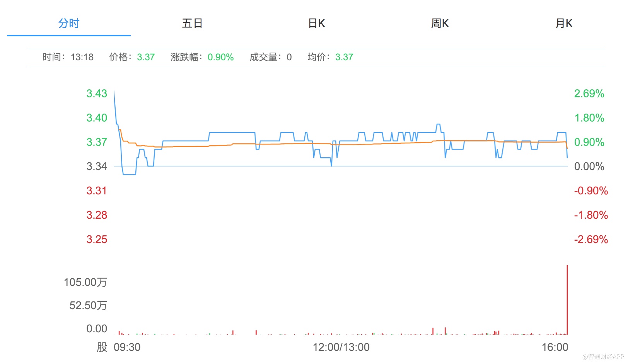Click the 16:00 closing time label
The image size is (628, 364).
[555, 347]
